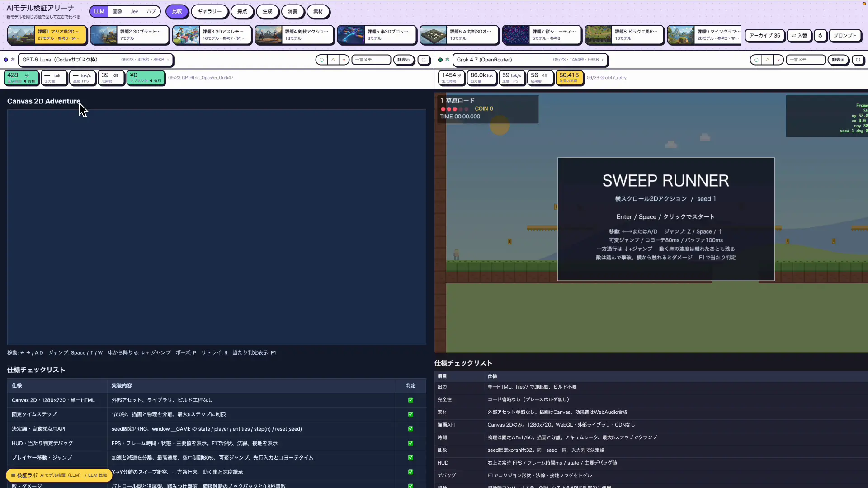Screen dimensions: 868x488
Task: Rate left model with the triangle icon
Action: pos(333,60)
